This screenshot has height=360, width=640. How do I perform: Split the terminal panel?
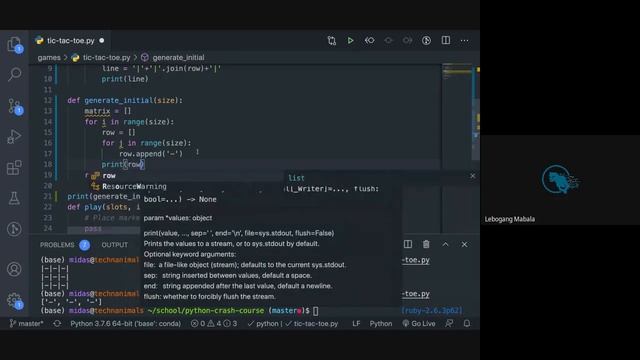tap(407, 244)
